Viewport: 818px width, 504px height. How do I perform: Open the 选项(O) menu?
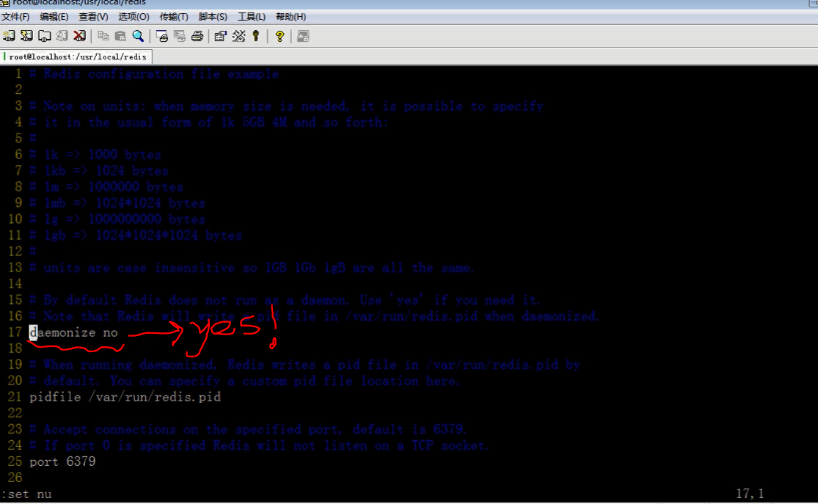pyautogui.click(x=134, y=17)
